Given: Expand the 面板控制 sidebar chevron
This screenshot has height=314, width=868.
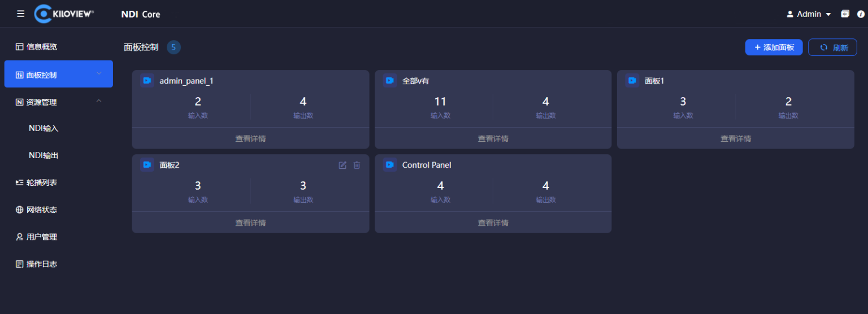Looking at the screenshot, I should [x=99, y=73].
